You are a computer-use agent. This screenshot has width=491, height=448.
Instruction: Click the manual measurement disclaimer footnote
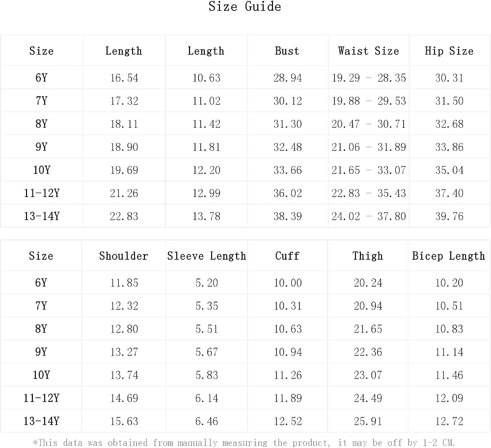[x=244, y=443]
